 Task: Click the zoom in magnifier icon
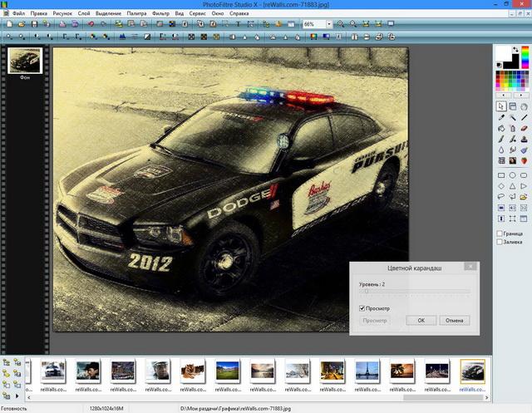pyautogui.click(x=340, y=24)
